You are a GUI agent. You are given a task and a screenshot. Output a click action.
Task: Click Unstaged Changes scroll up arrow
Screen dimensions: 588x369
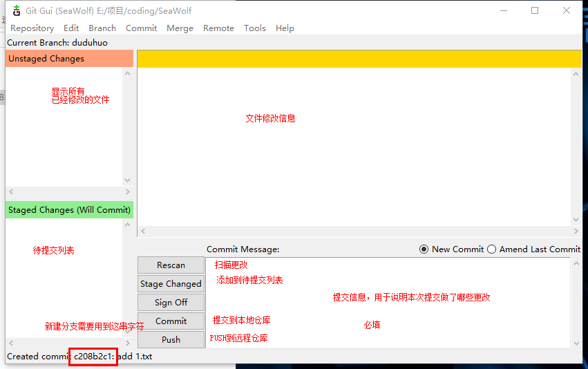tap(128, 73)
